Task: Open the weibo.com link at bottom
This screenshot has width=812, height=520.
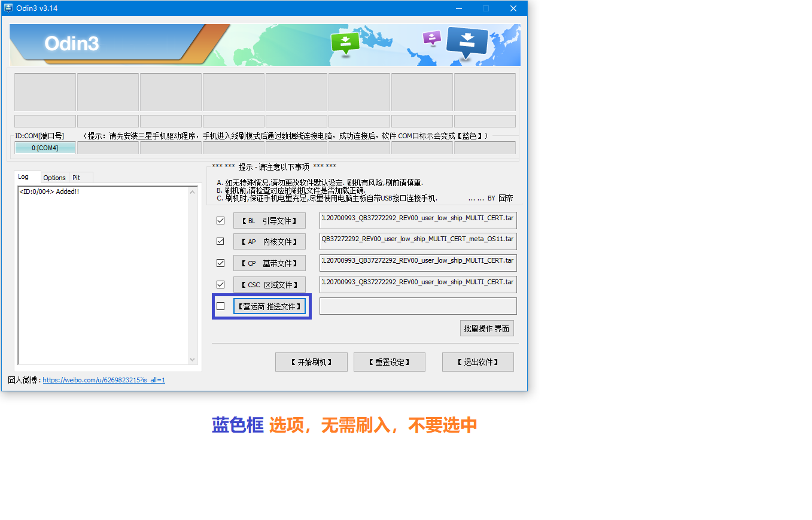Action: (104, 380)
